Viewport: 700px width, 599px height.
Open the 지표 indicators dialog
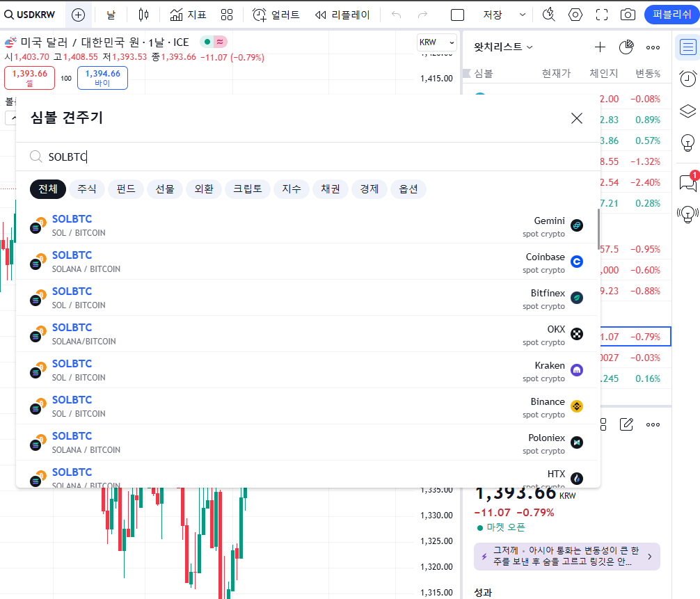[188, 15]
